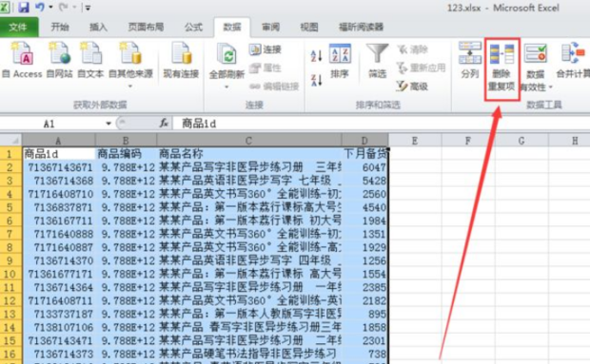Image resolution: width=590 pixels, height=364 pixels.
Task: Click cell with value 1858
Action: (364, 327)
